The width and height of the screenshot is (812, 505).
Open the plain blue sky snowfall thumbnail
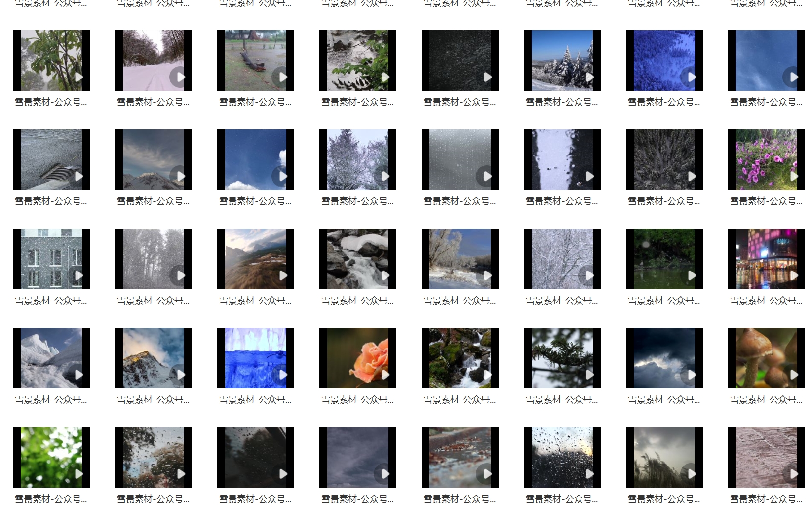[x=767, y=60]
